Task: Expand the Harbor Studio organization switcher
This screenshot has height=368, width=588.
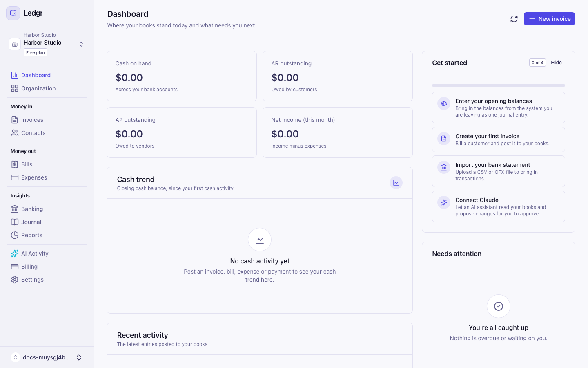Action: pos(81,44)
